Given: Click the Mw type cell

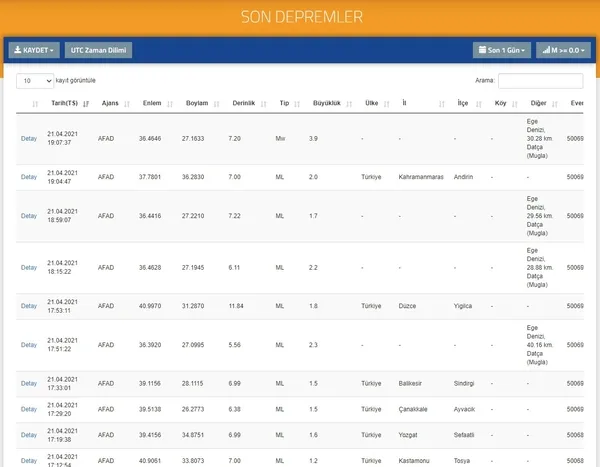Looking at the screenshot, I should click(x=280, y=139).
